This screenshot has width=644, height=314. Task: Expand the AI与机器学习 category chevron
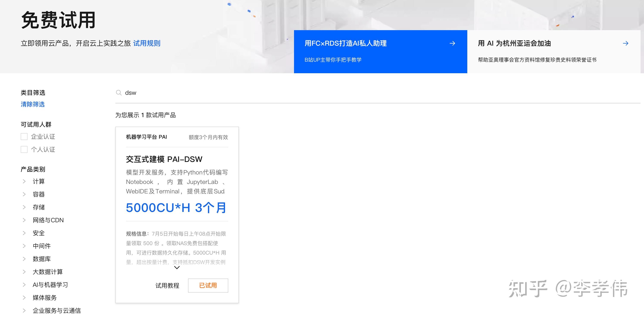tap(24, 285)
